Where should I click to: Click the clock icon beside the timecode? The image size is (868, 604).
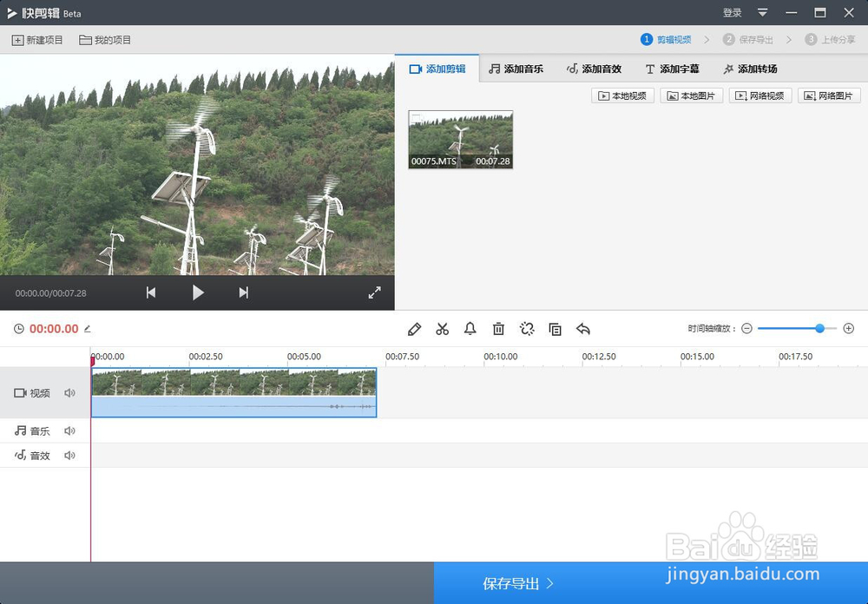click(x=19, y=328)
